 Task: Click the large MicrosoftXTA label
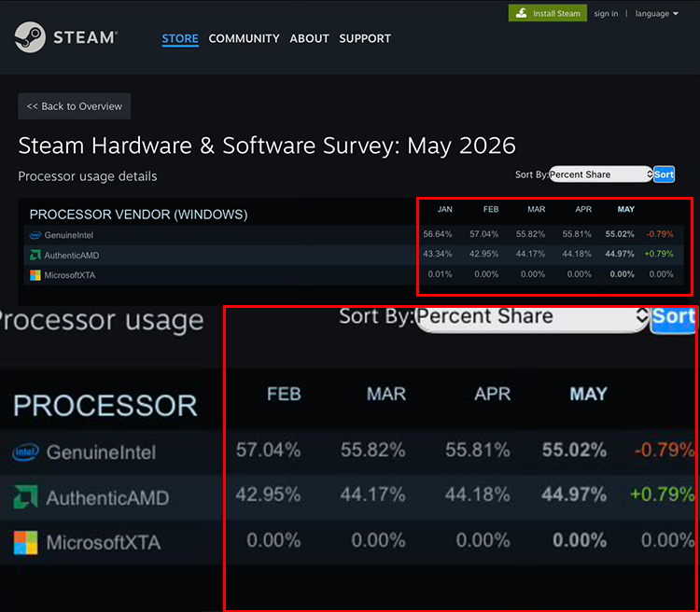[103, 543]
